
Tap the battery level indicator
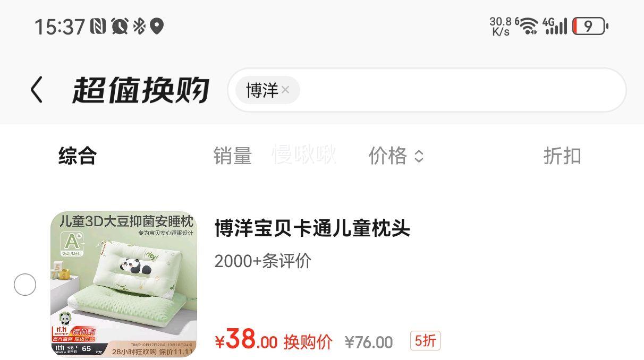tap(590, 27)
